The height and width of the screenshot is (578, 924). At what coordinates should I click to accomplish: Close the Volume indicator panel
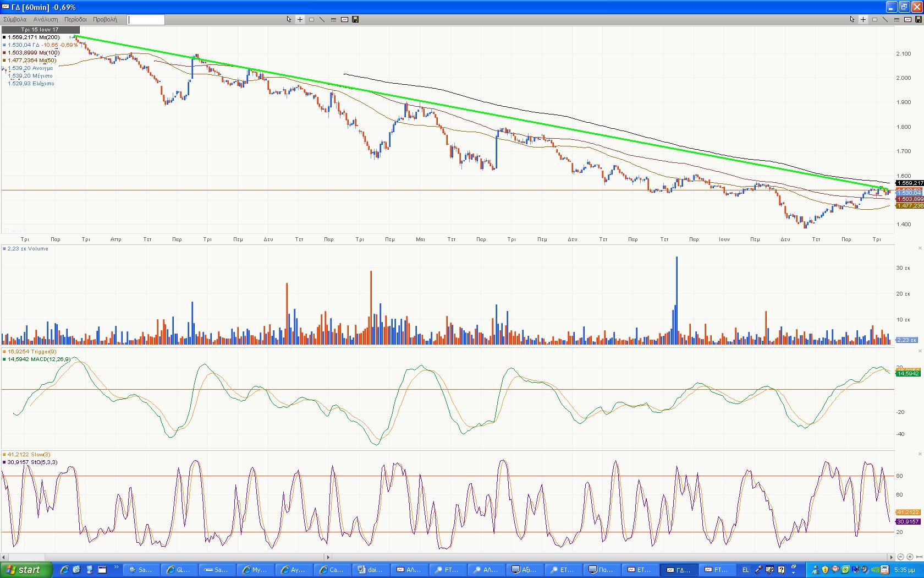920,249
